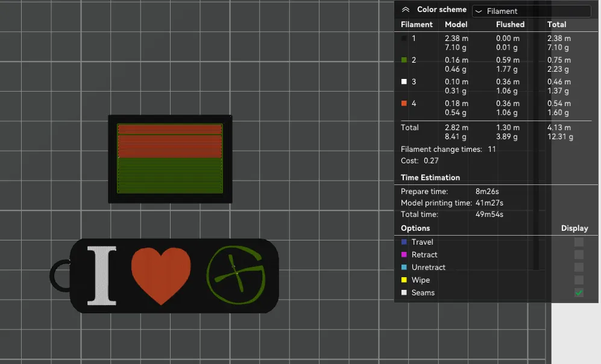Viewport: 601px width, 364px height.
Task: Click the Filament change times value 11
Action: [492, 149]
